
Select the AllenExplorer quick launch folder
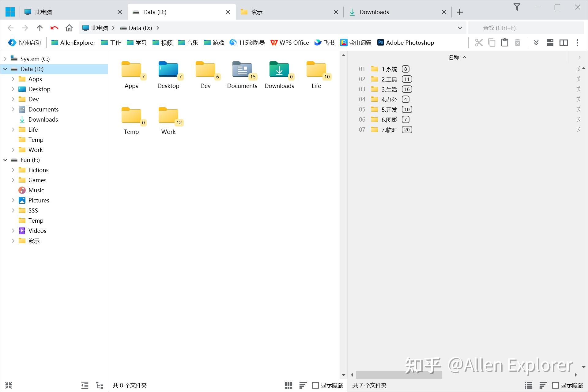tap(73, 43)
